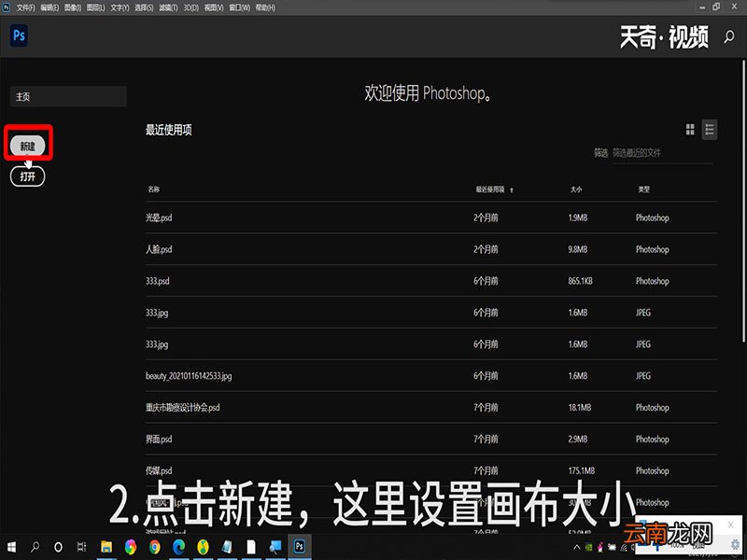Sort by the 最近使用项 column header
Viewport: 747px width, 560px height.
(489, 189)
